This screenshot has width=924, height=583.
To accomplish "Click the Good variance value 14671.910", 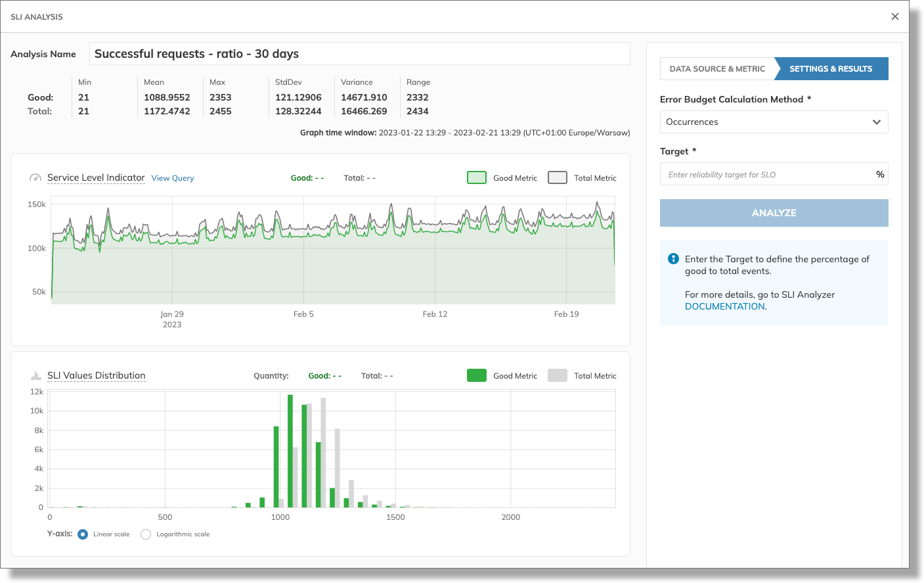I will tap(364, 97).
